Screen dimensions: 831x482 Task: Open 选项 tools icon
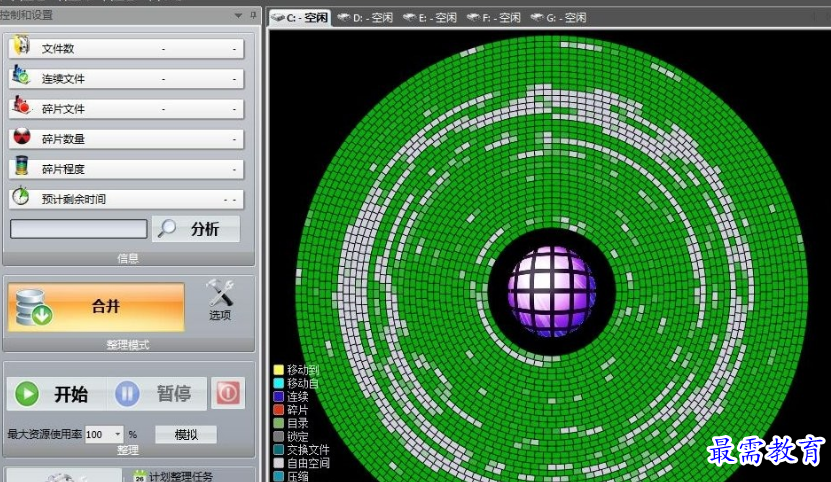click(x=220, y=293)
